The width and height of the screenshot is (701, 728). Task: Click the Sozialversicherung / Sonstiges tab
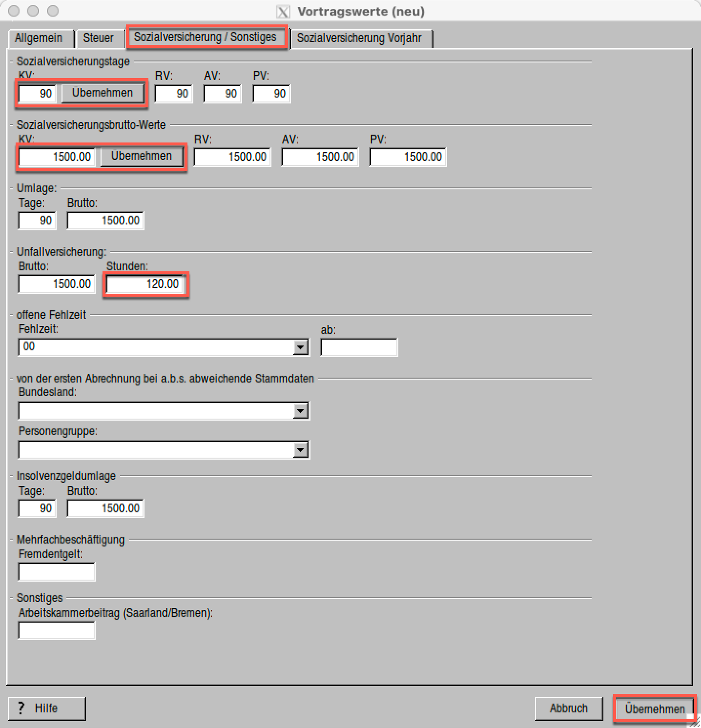(x=206, y=37)
